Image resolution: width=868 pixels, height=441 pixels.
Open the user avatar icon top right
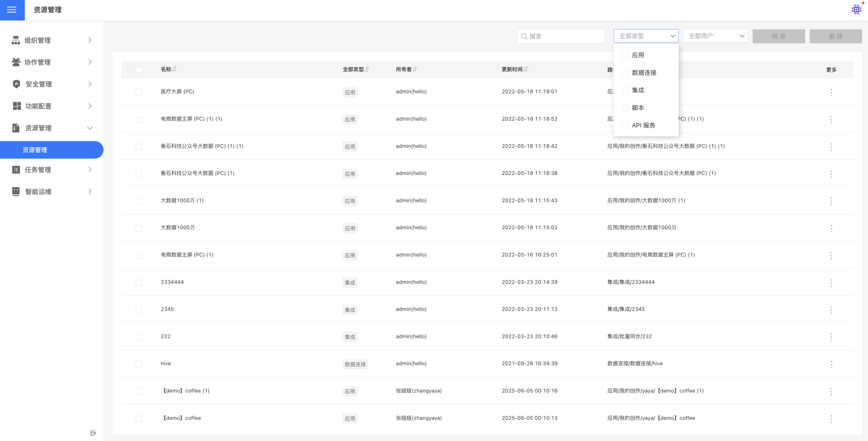(856, 10)
